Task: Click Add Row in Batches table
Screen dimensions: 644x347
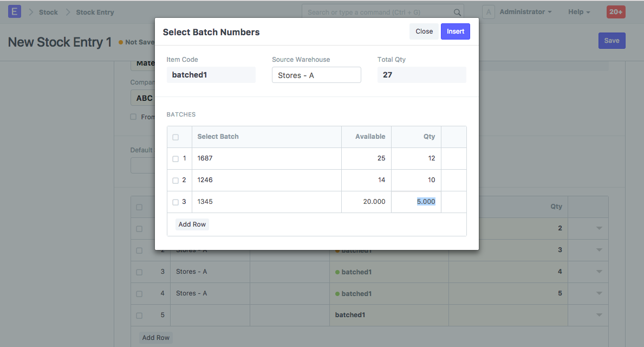Action: (192, 224)
